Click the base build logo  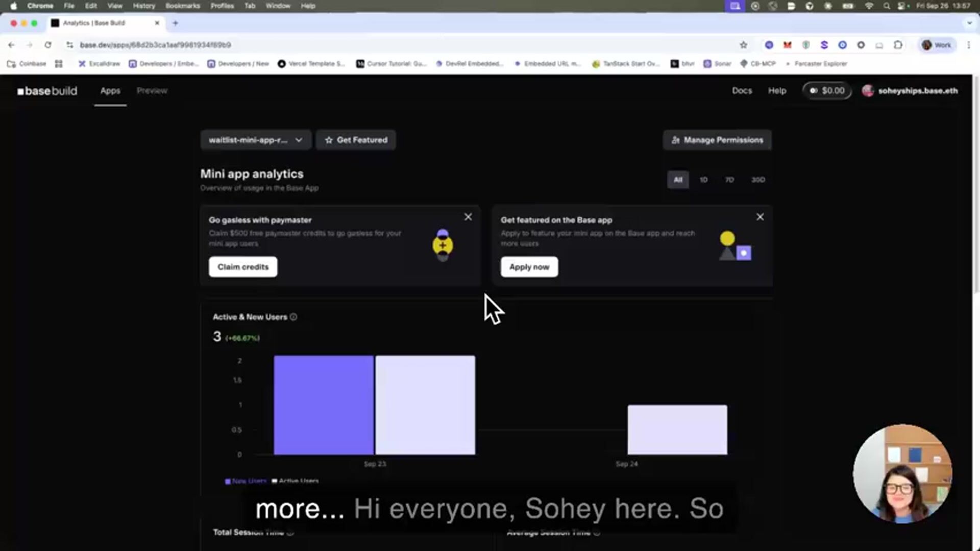click(47, 91)
